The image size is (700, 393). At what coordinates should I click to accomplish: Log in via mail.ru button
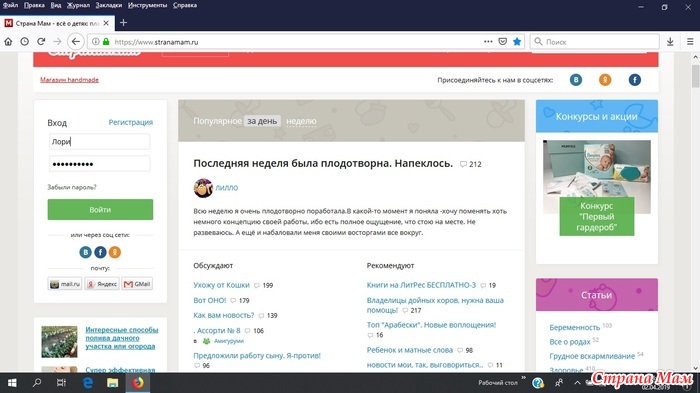point(65,284)
